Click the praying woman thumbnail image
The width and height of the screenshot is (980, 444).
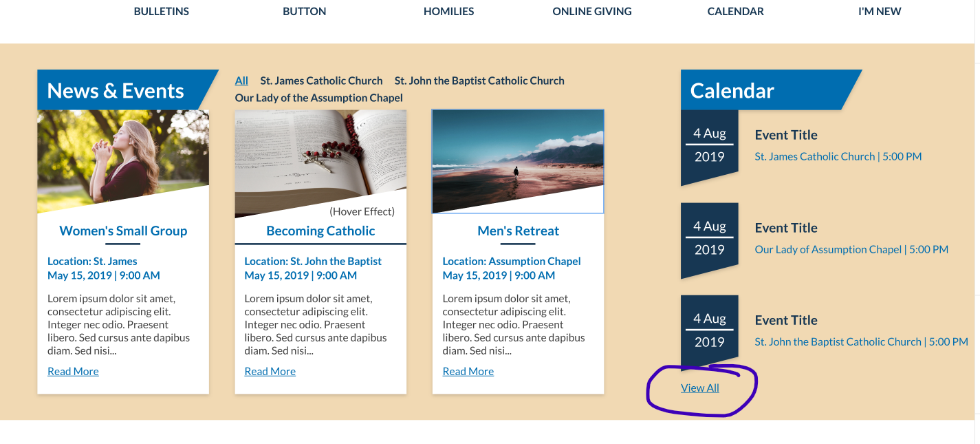coord(123,155)
